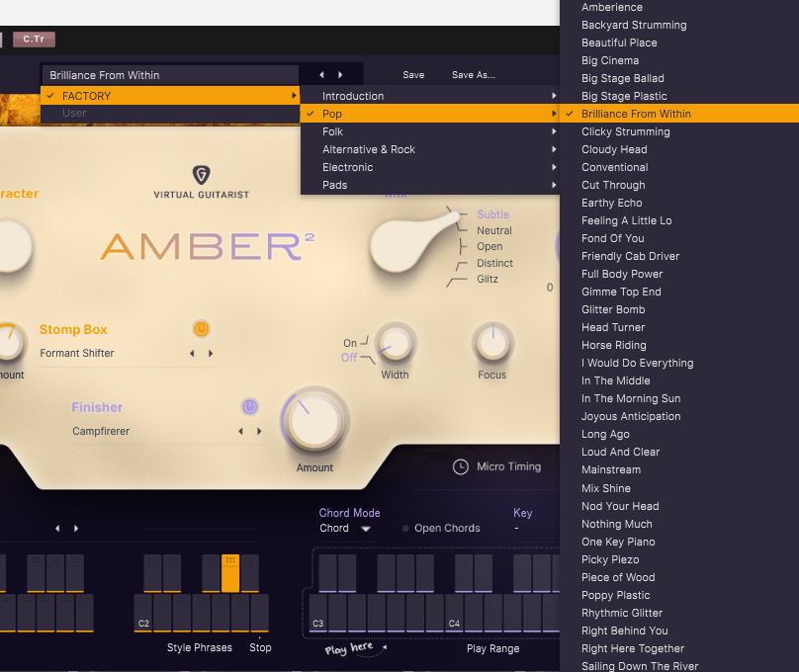The image size is (799, 672).
Task: Expand the Pads preset category
Action: tap(430, 185)
